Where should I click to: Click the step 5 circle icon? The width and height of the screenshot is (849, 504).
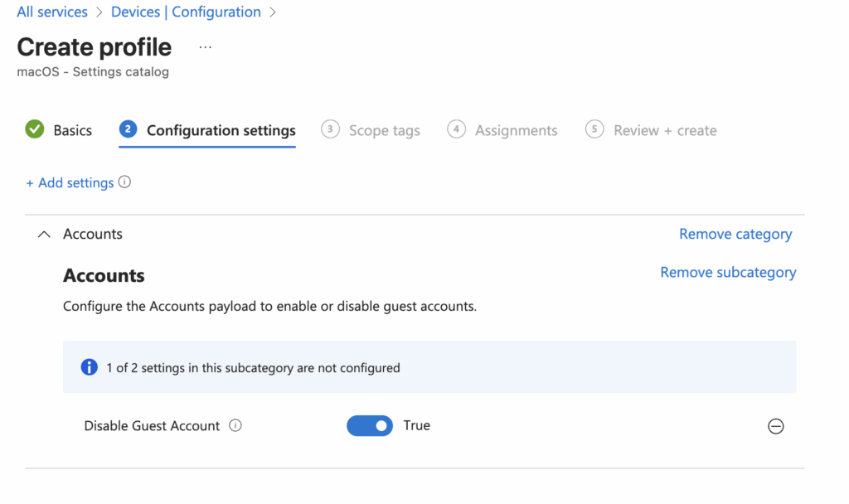coord(594,129)
